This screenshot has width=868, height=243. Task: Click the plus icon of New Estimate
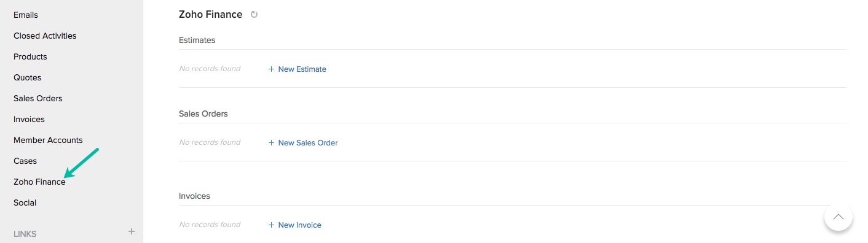pos(271,69)
